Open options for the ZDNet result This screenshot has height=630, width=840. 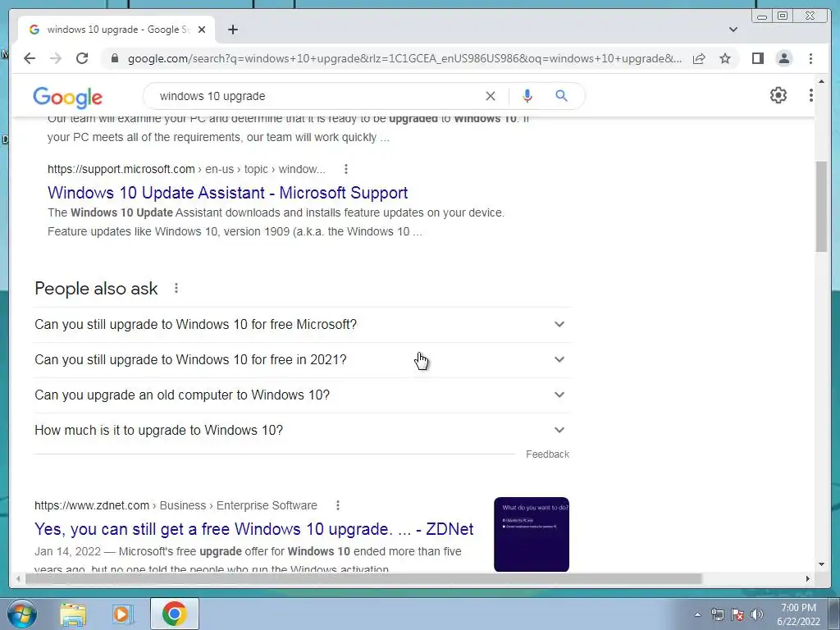click(x=337, y=505)
